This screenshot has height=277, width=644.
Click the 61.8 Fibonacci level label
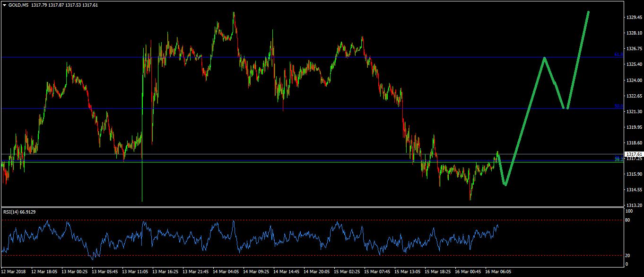click(x=618, y=55)
